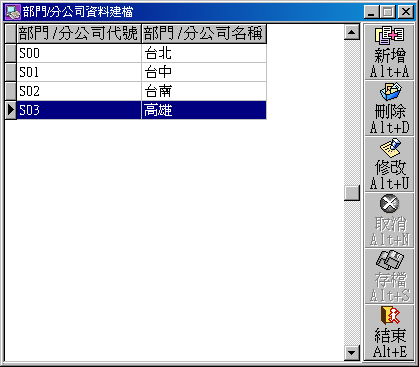Click the 取消 (Cancel) button
Viewport: 419px width, 367px height.
point(389,220)
